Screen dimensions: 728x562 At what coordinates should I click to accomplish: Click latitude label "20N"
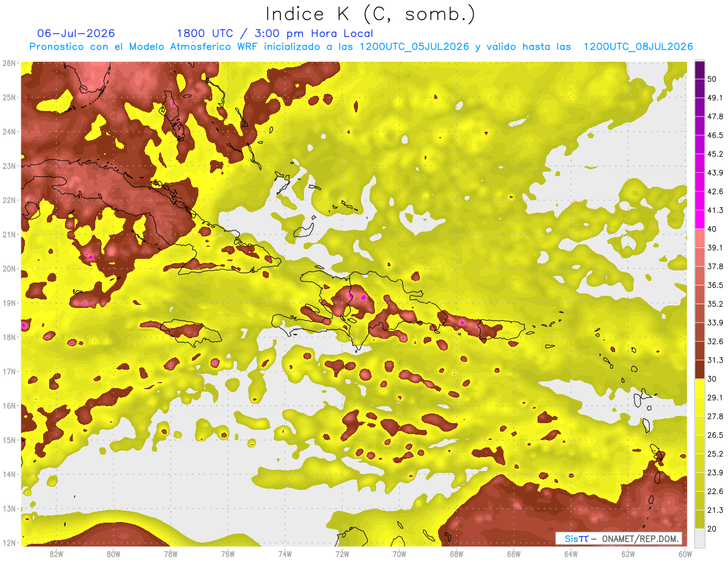8,269
